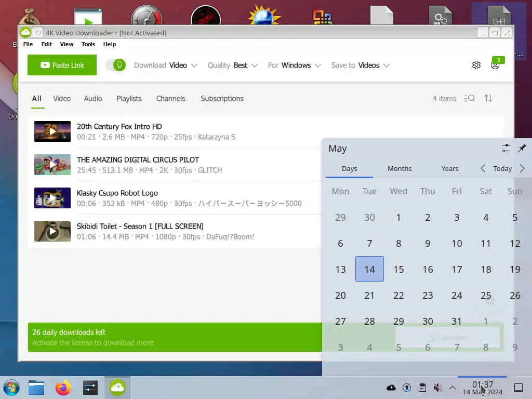The height and width of the screenshot is (399, 532).
Task: Switch to the All tab
Action: (x=37, y=98)
